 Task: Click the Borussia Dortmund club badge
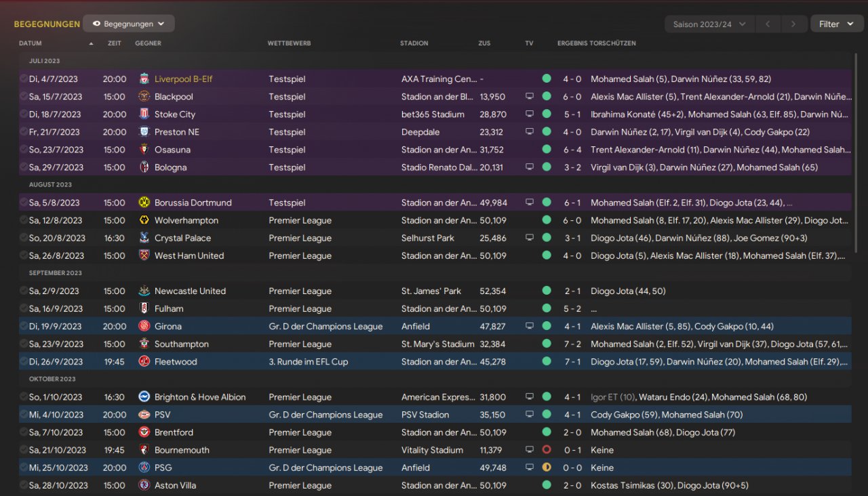point(144,203)
